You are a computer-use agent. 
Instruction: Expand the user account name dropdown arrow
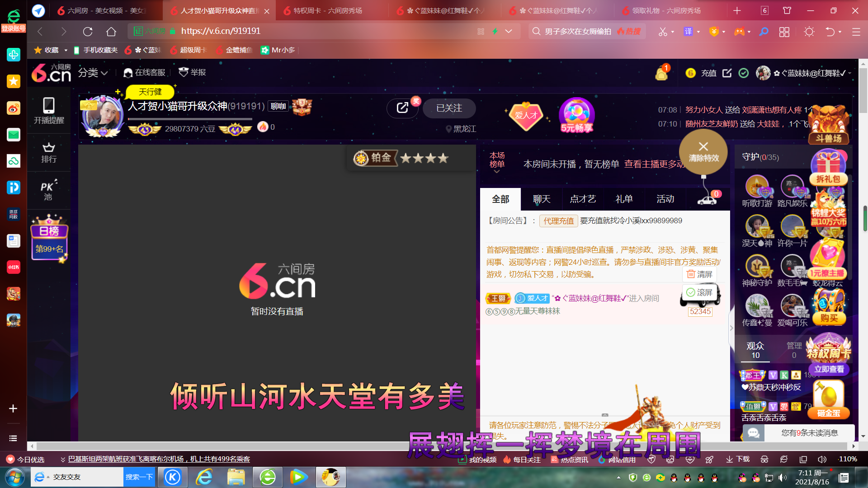click(x=849, y=73)
